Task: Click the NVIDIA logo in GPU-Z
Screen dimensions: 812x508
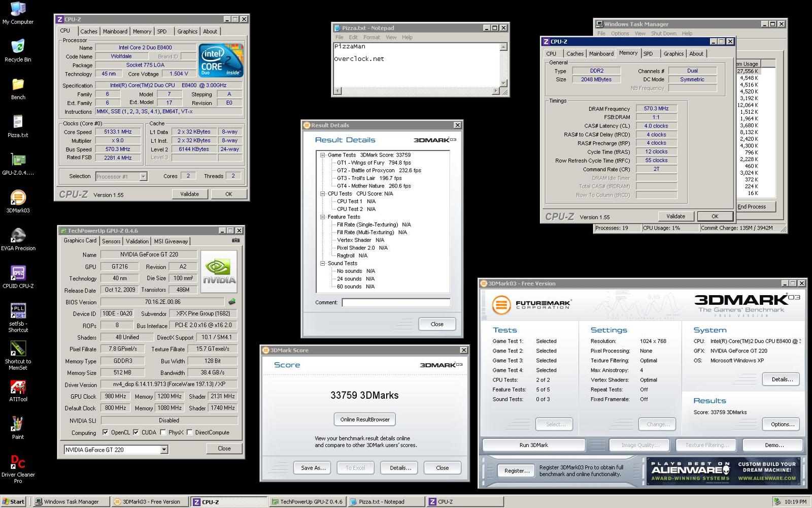Action: (x=219, y=272)
